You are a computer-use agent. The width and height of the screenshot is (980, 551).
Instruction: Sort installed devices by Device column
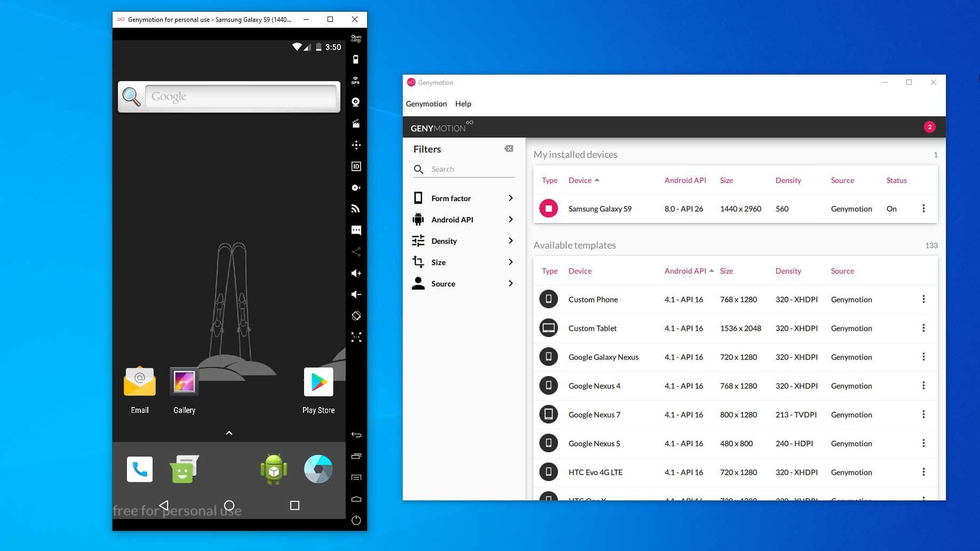point(584,180)
